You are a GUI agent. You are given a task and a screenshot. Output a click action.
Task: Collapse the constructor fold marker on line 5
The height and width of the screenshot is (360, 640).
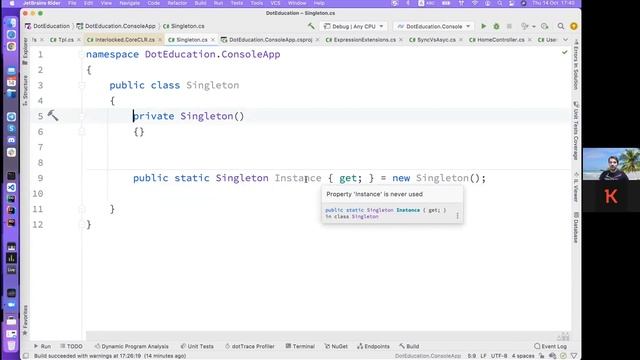pos(82,116)
